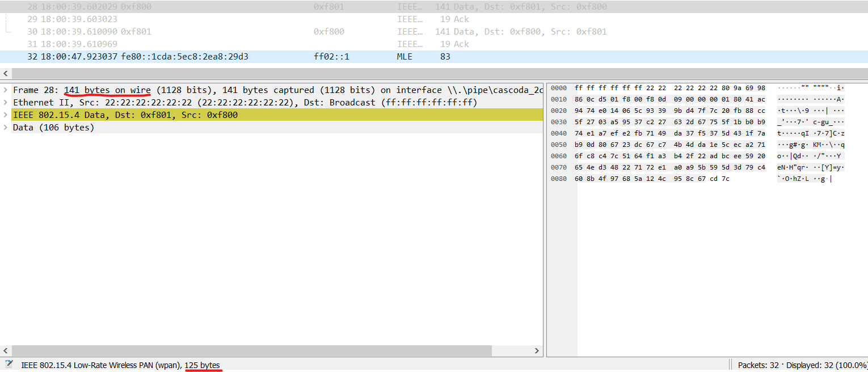868x372 pixels.
Task: Click the ff02::1 destination cell
Action: point(331,57)
